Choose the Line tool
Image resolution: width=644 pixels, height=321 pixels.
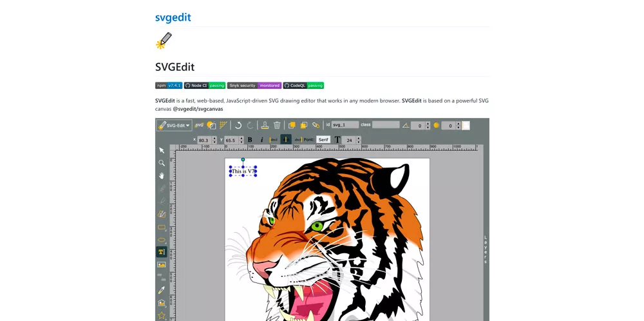click(x=162, y=201)
